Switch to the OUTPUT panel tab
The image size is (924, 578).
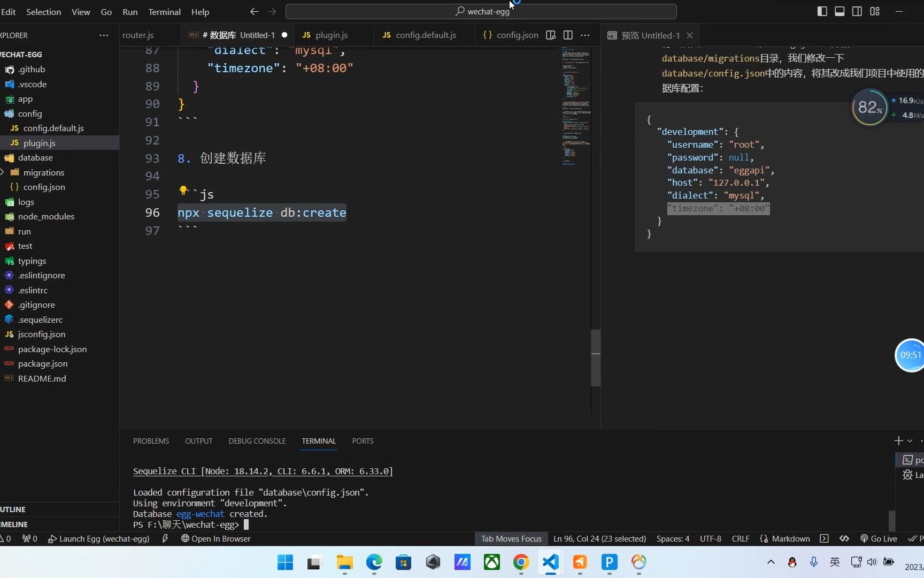pyautogui.click(x=199, y=441)
